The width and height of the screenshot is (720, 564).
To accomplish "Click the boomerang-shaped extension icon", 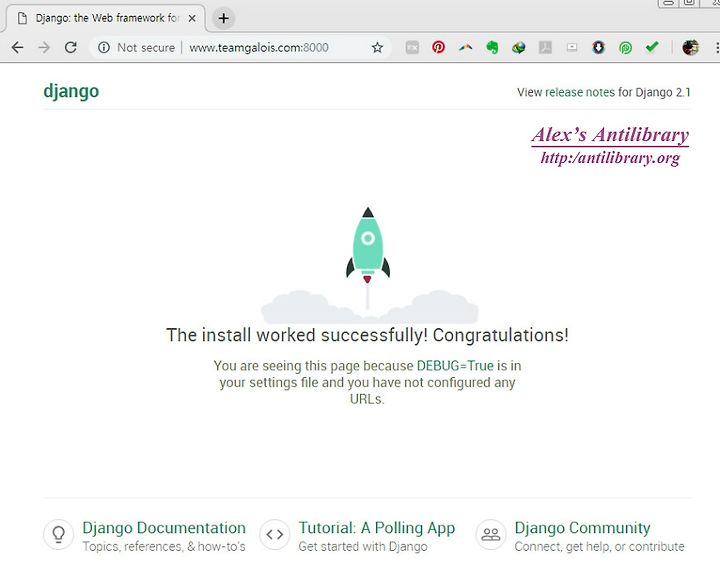I will pos(465,47).
